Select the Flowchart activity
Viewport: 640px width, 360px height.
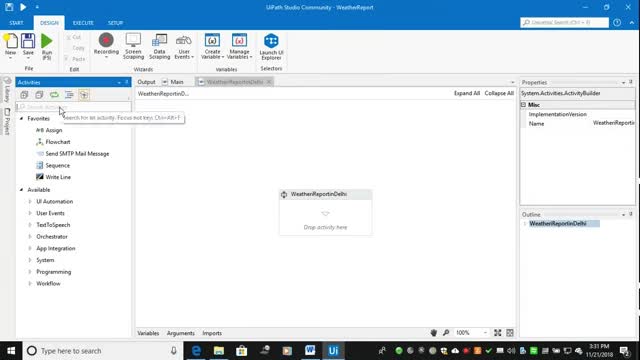click(53, 142)
